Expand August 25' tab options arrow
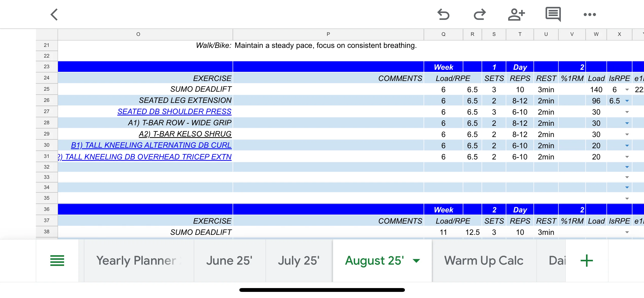 (416, 261)
